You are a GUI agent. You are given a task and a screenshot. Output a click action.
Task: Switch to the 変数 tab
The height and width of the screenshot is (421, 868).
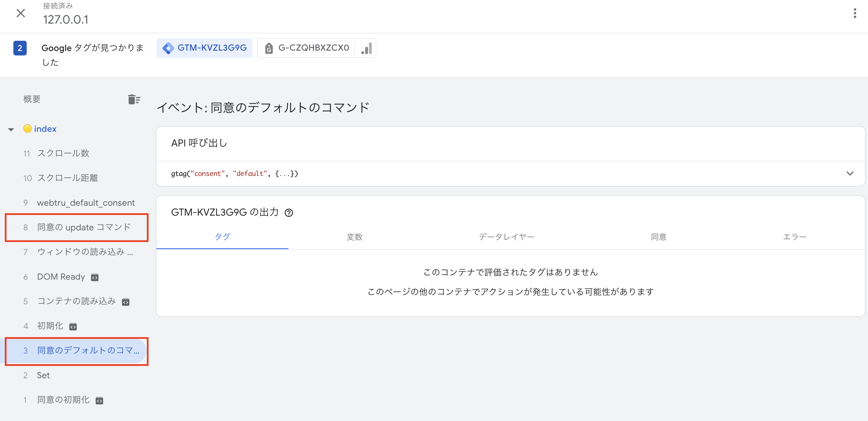click(354, 237)
